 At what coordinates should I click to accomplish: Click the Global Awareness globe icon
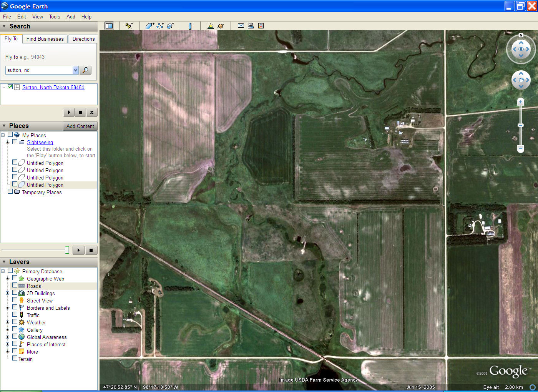coord(22,337)
